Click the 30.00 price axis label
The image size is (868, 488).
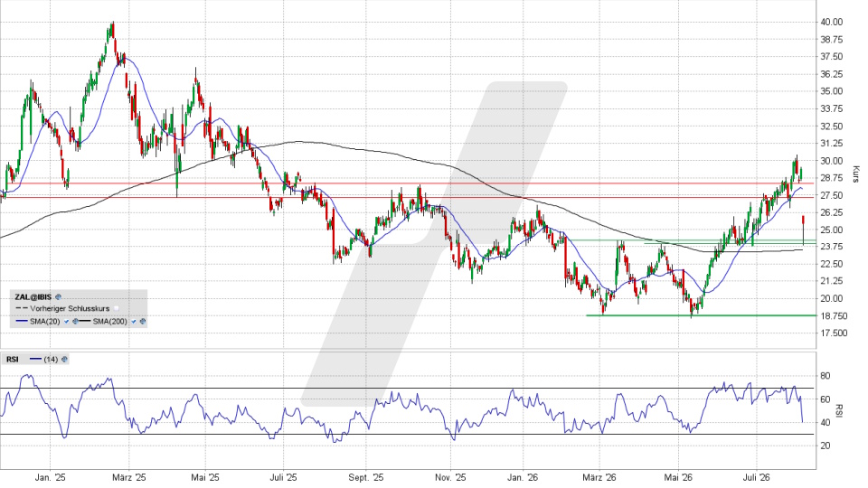click(x=831, y=161)
